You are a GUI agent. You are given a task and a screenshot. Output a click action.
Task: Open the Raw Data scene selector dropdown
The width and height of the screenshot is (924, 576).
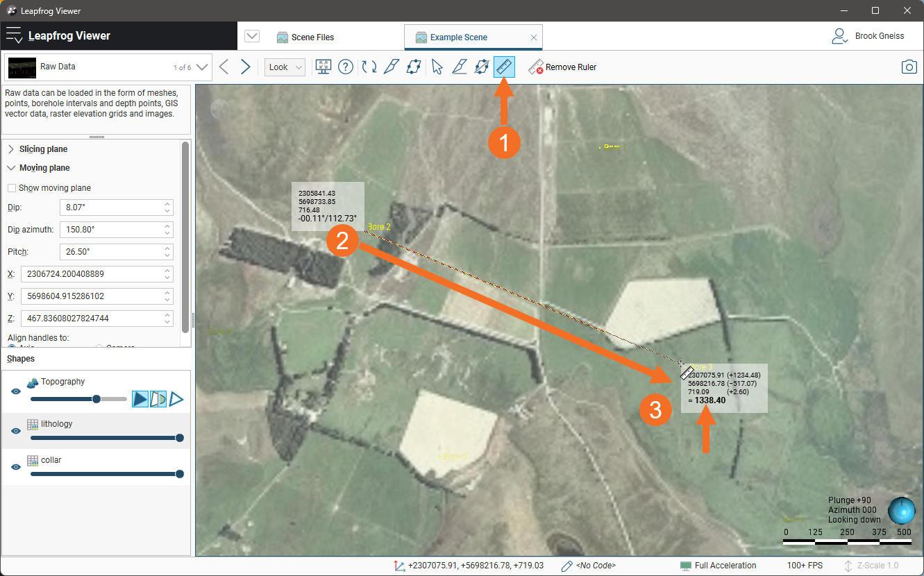pyautogui.click(x=201, y=67)
